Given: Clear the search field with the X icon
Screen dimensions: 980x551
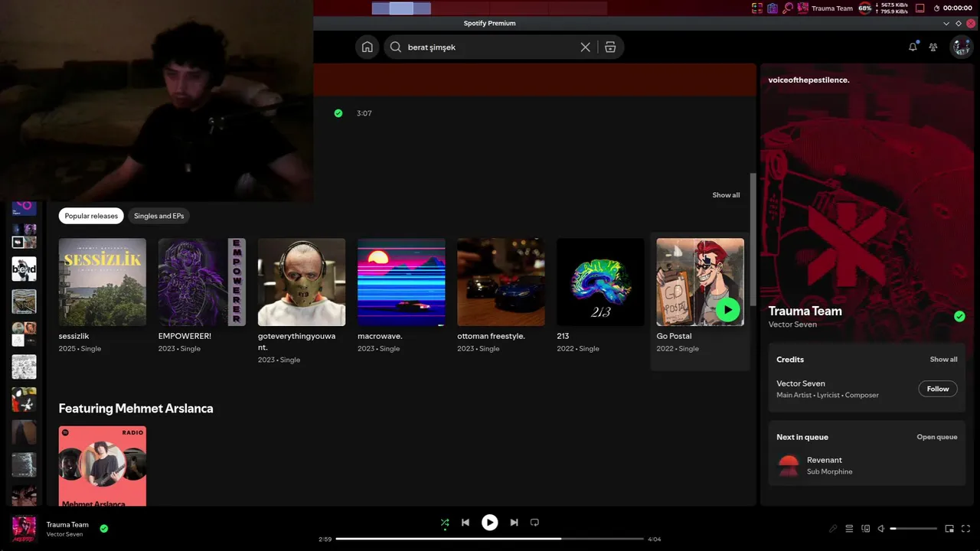Looking at the screenshot, I should [x=586, y=47].
